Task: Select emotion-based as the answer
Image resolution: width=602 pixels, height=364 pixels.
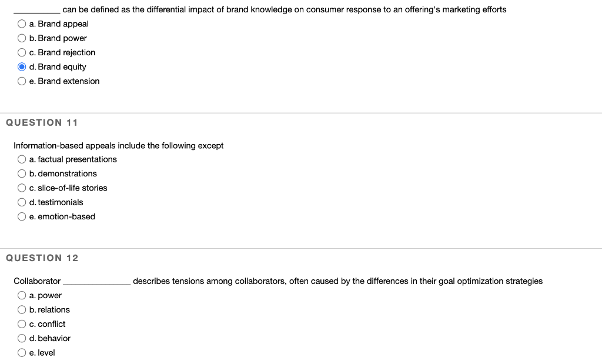Action: [22, 216]
